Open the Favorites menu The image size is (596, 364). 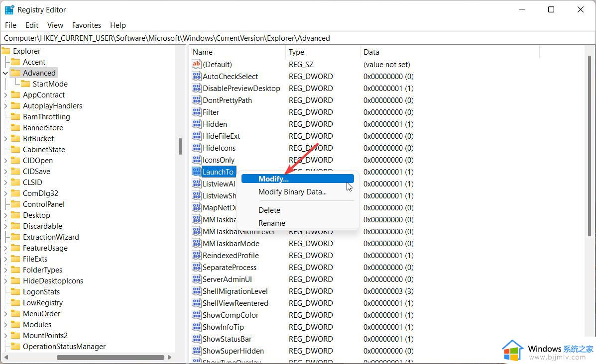(x=87, y=25)
